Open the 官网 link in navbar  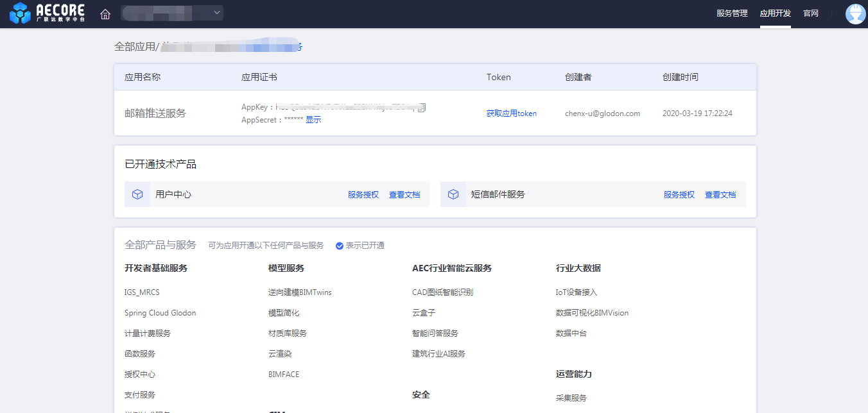pyautogui.click(x=811, y=13)
